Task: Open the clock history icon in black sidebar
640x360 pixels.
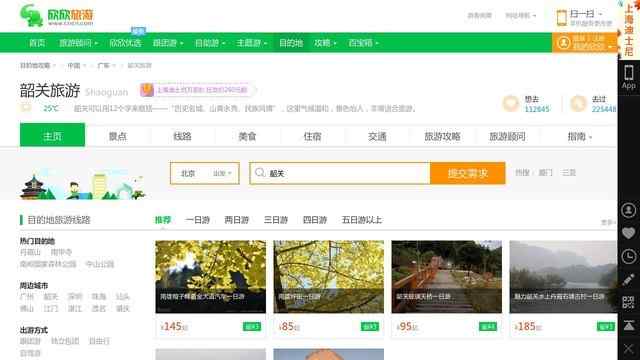Action: [629, 256]
